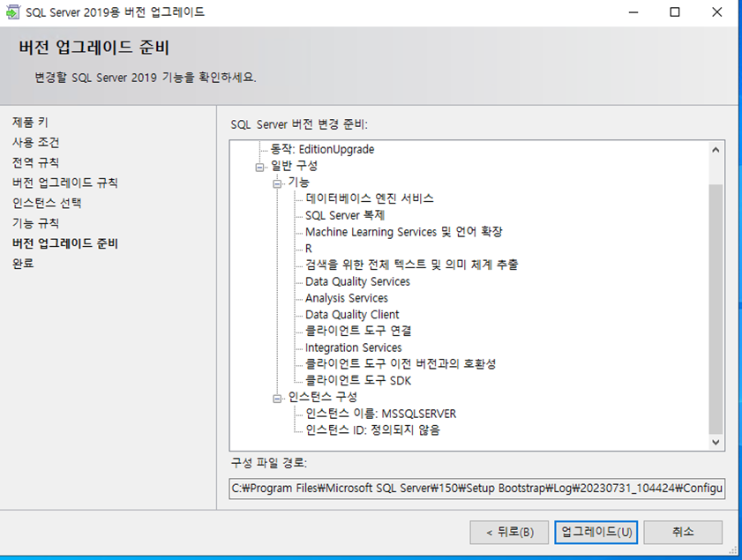Open the 기능 규칙 step in sidebar
This screenshot has width=742, height=560.
click(x=35, y=223)
